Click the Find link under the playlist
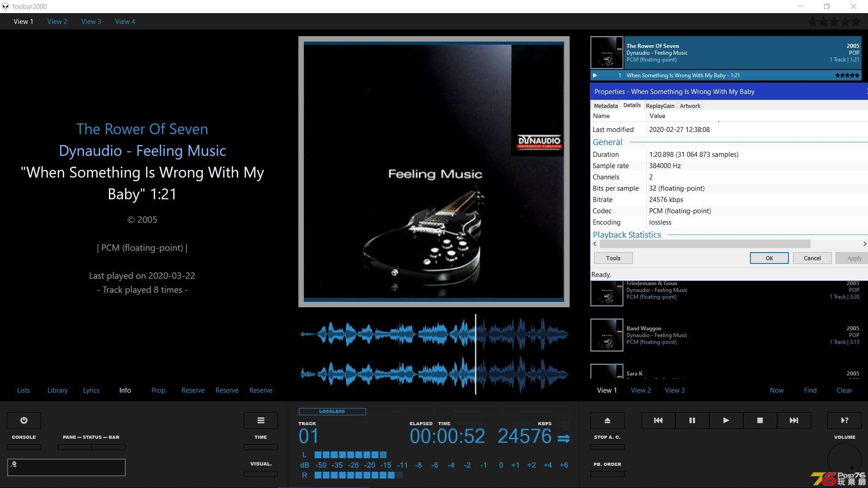The height and width of the screenshot is (488, 868). point(810,390)
